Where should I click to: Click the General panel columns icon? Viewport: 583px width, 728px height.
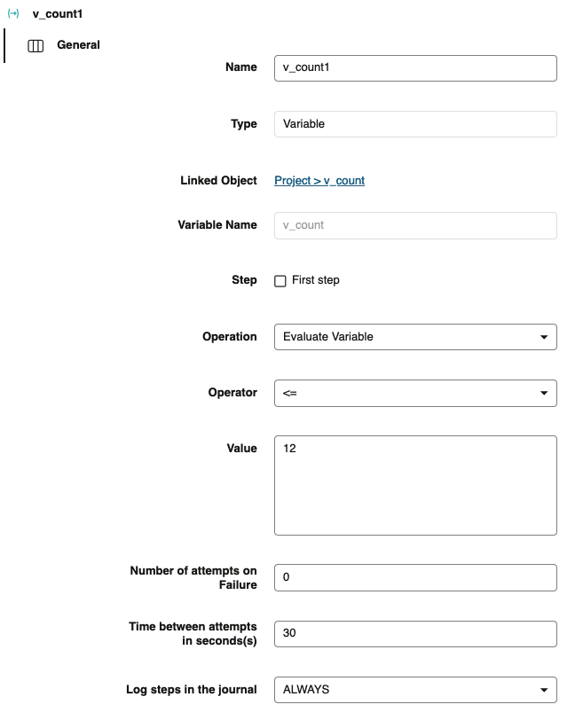36,46
